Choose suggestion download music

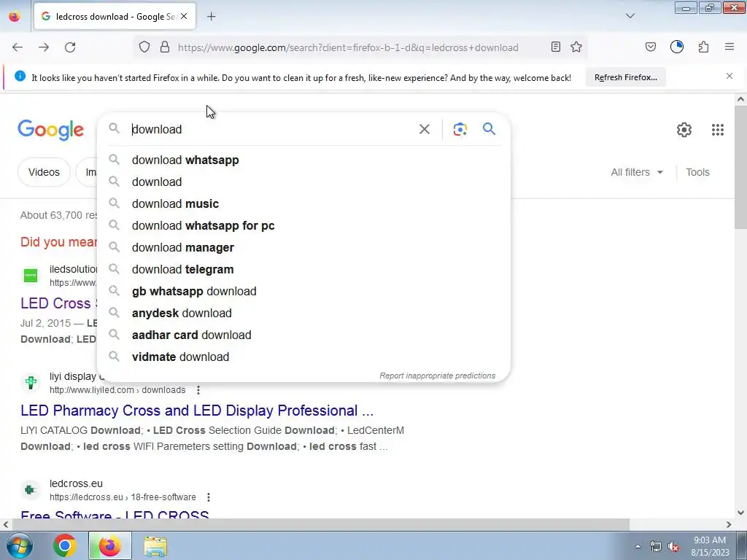pos(303,204)
